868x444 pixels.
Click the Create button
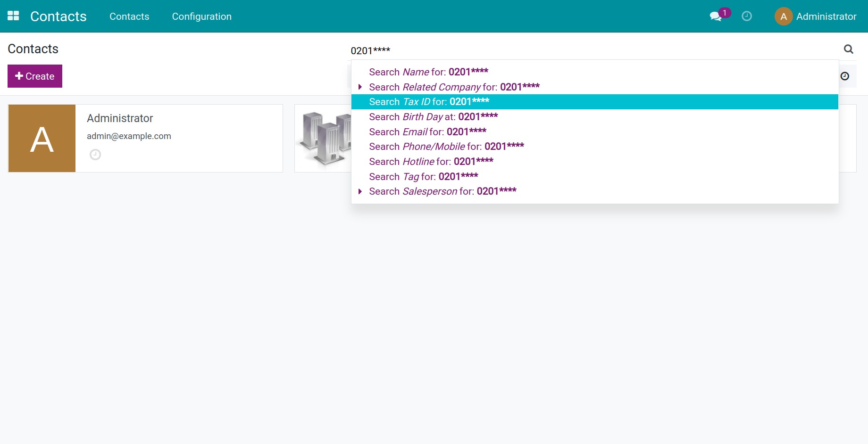pos(35,76)
